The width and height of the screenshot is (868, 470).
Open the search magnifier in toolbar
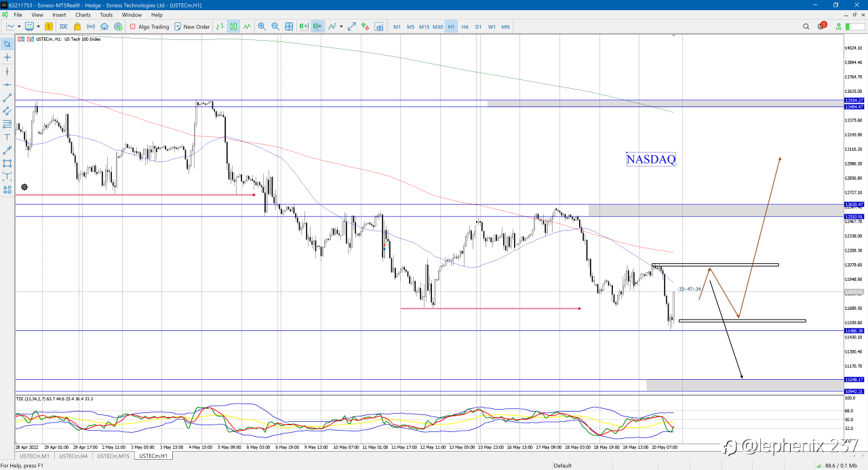pos(806,26)
